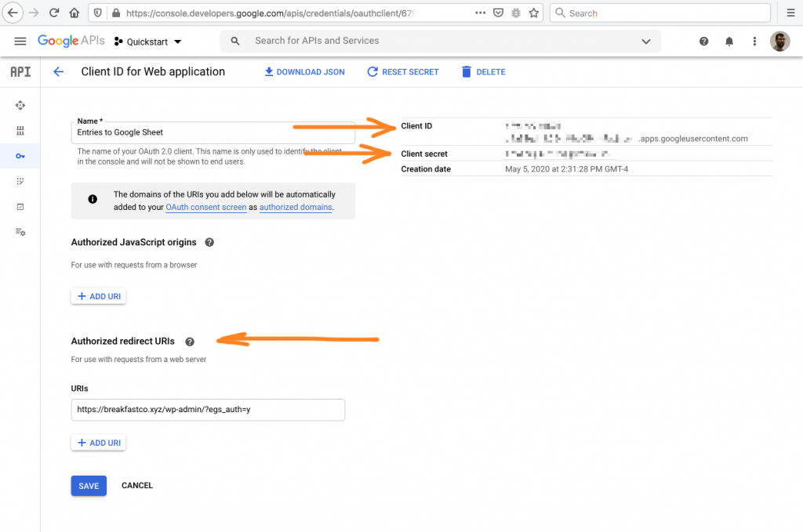Add URI under Authorized JavaScript origins

click(x=99, y=296)
